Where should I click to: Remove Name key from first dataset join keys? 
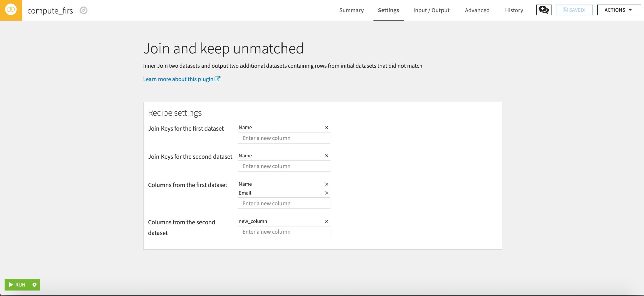pyautogui.click(x=327, y=127)
